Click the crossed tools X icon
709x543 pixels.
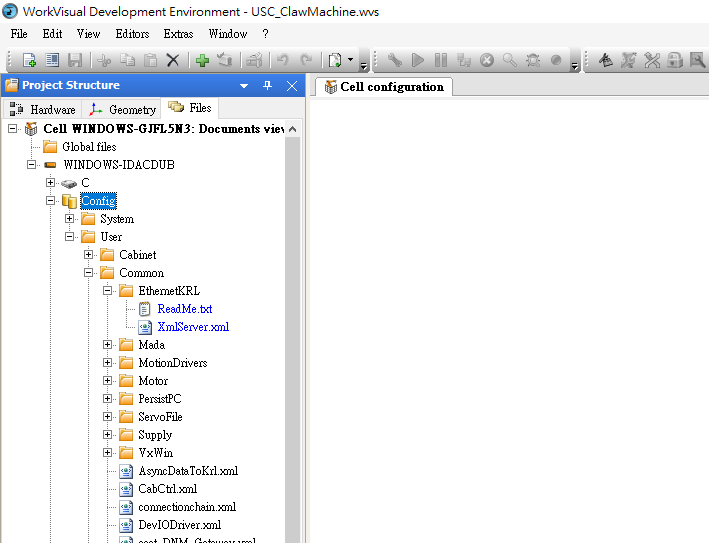(x=652, y=60)
